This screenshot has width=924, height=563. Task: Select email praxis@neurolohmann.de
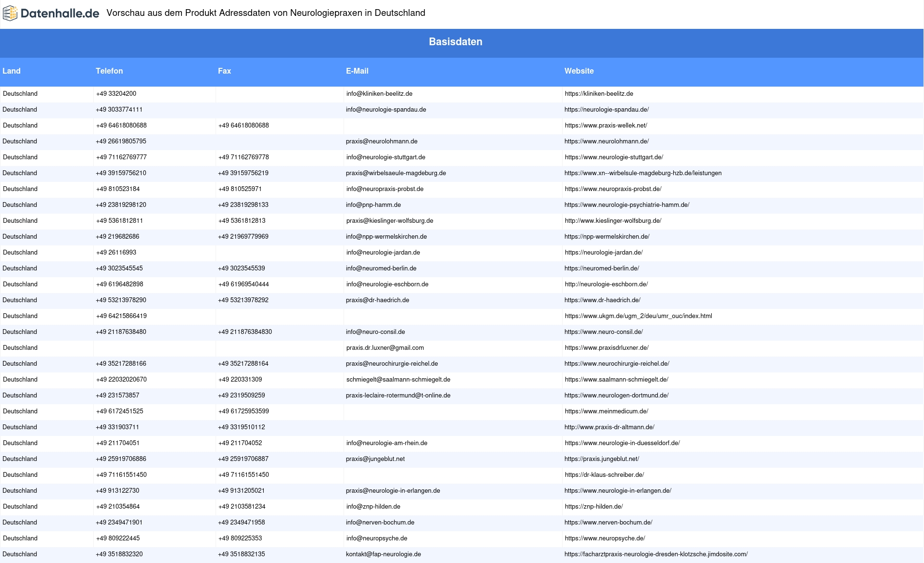pos(382,141)
